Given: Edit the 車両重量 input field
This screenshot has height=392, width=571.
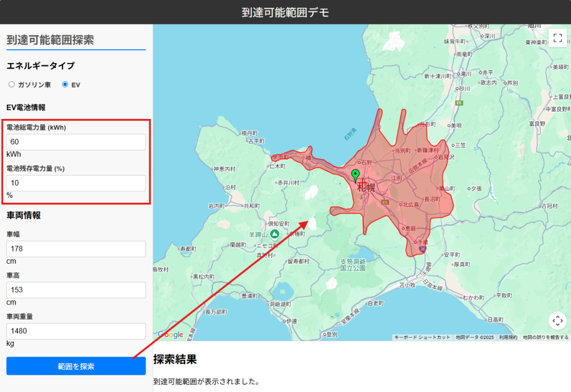Looking at the screenshot, I should pos(76,331).
